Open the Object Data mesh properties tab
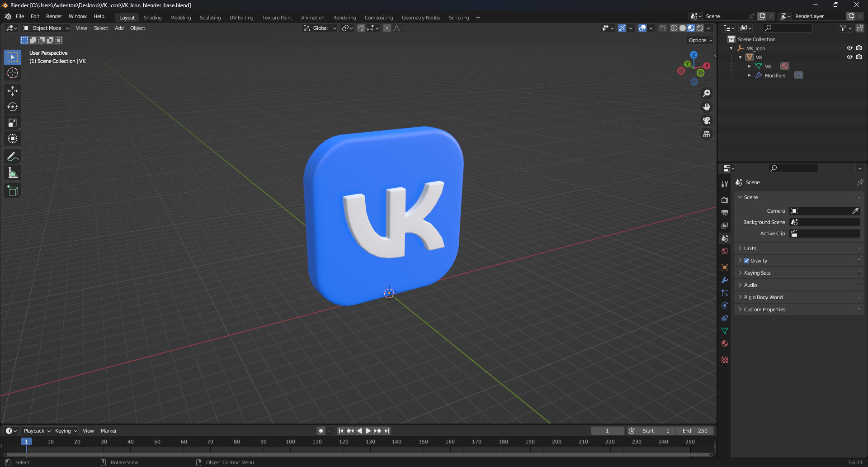The width and height of the screenshot is (868, 467). [x=725, y=331]
